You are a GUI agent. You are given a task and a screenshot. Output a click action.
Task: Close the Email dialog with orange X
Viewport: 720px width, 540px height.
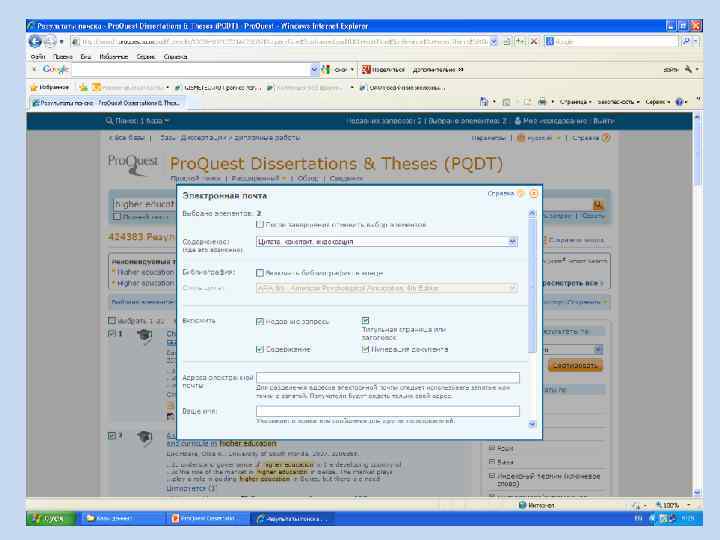(x=534, y=194)
